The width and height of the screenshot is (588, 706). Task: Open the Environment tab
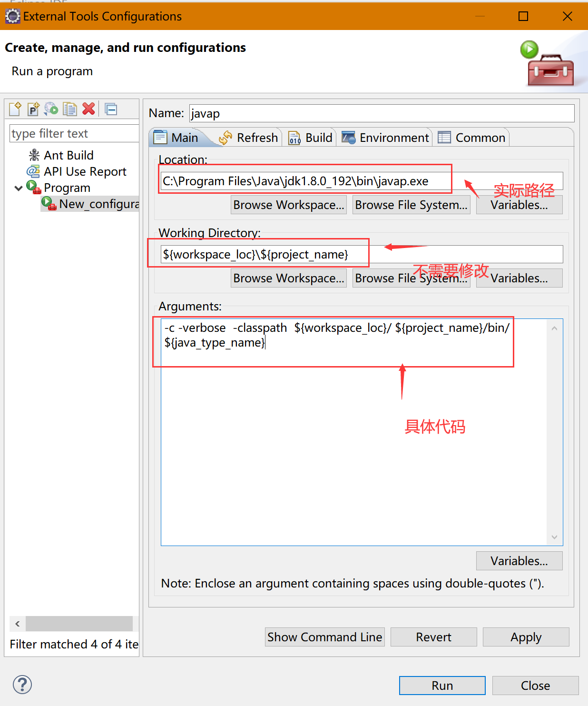click(x=385, y=138)
